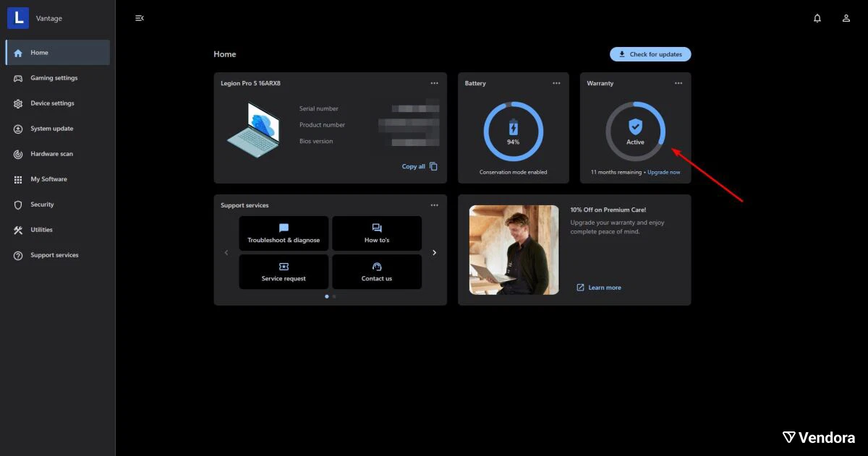Click the Premium Care promo photo
This screenshot has height=456, width=868.
tap(514, 250)
